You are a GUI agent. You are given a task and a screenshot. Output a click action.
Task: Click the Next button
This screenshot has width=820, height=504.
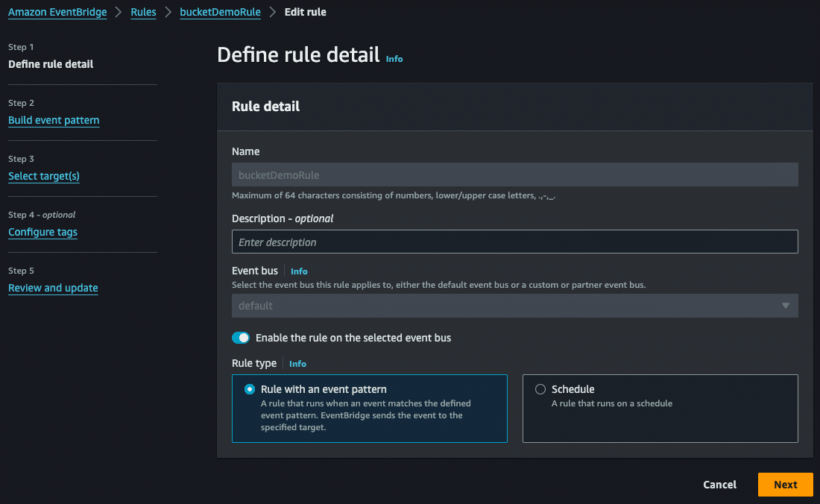click(785, 484)
